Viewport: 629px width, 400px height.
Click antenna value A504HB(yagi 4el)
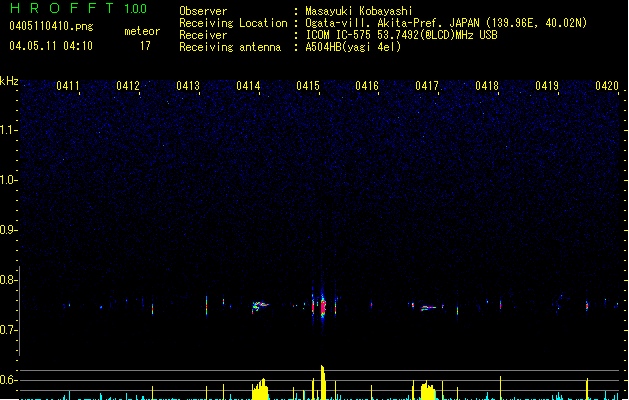pos(353,47)
